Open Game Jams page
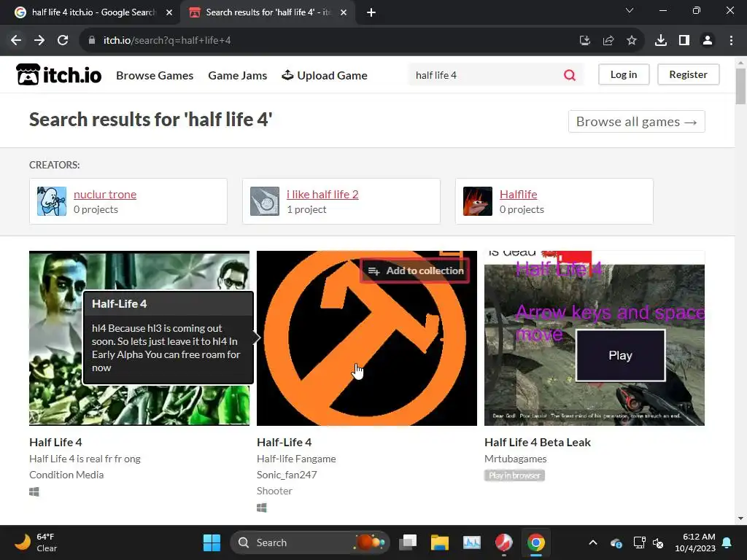 tap(237, 75)
